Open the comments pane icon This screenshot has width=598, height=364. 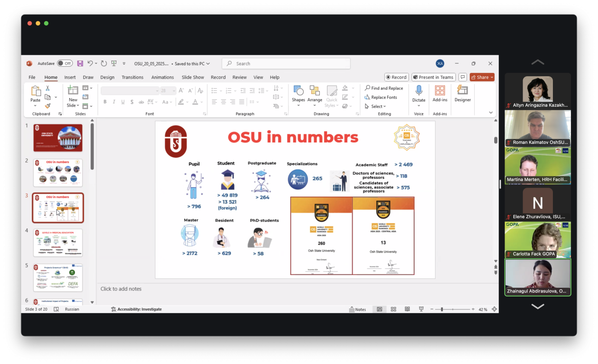coord(463,77)
